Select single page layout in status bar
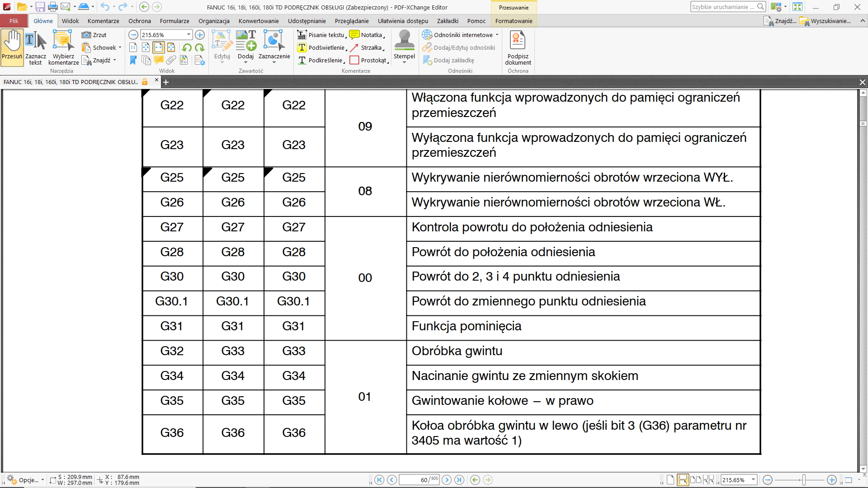 [670, 480]
